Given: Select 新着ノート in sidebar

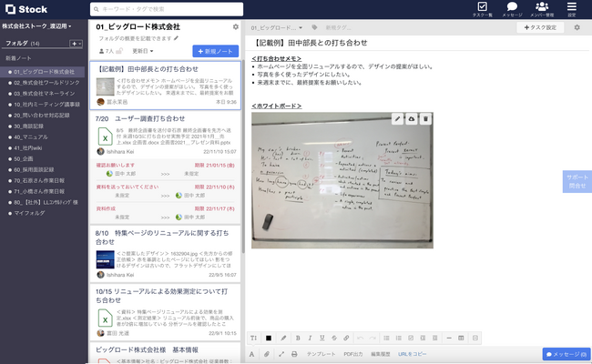Looking at the screenshot, I should pyautogui.click(x=18, y=58).
